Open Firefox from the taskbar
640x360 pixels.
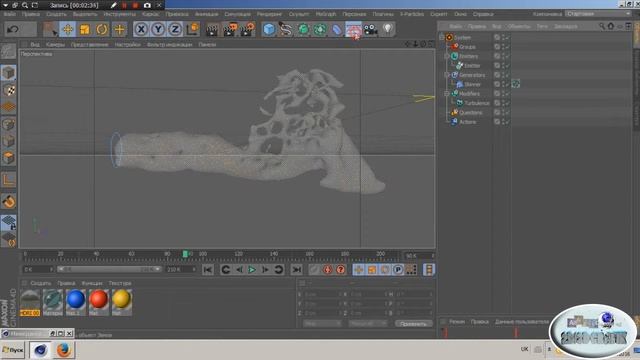(63, 350)
